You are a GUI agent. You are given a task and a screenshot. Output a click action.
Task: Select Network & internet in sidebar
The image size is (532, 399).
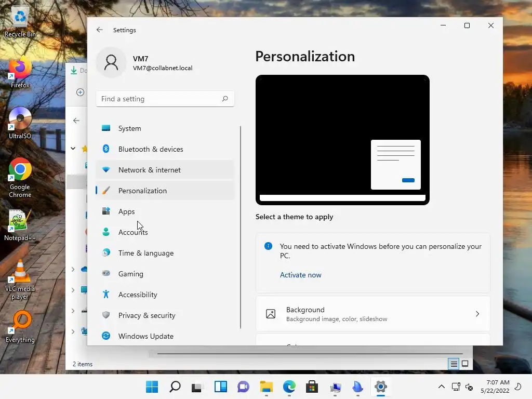[x=165, y=170]
